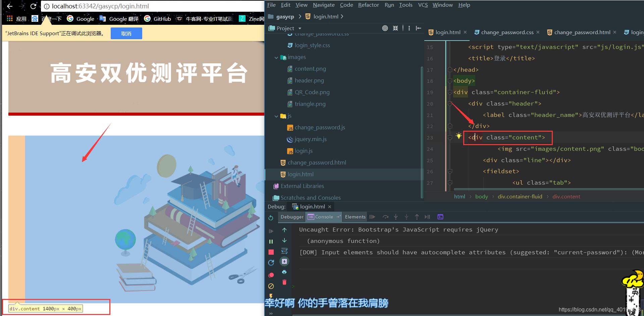Pause script execution in debugger

point(271,242)
